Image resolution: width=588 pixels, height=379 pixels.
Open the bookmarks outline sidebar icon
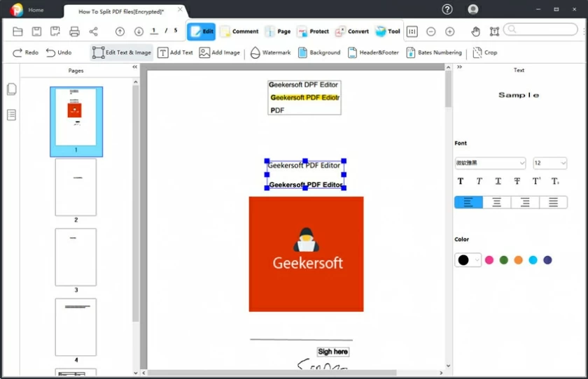coord(12,115)
